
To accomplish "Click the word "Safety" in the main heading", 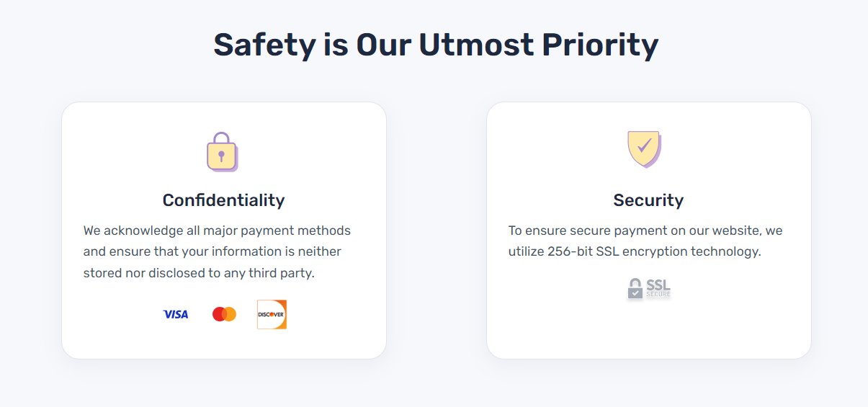I will [264, 44].
